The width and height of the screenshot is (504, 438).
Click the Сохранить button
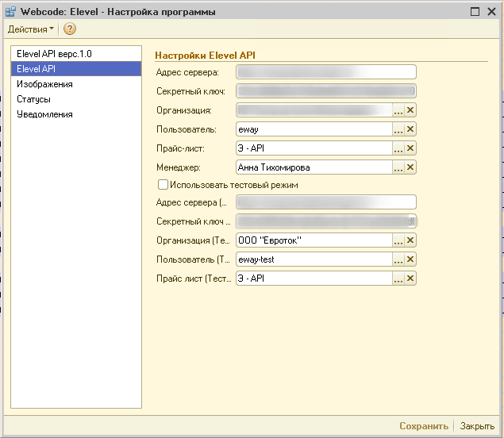tap(424, 426)
